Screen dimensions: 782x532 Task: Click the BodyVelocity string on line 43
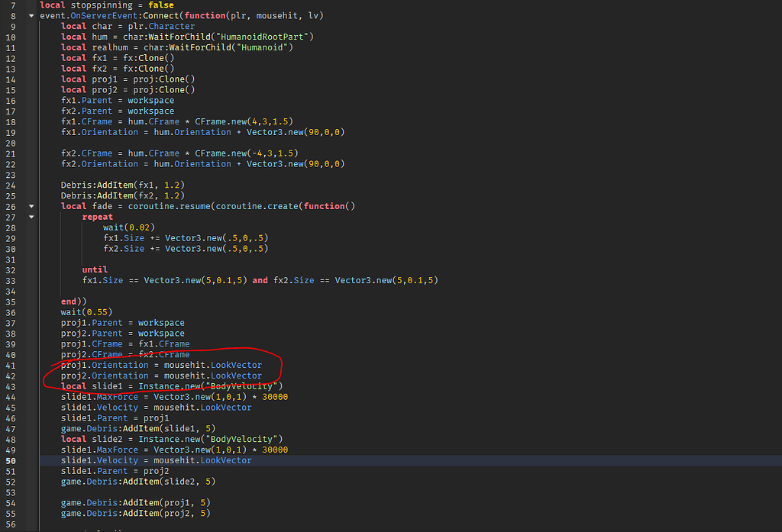click(242, 386)
